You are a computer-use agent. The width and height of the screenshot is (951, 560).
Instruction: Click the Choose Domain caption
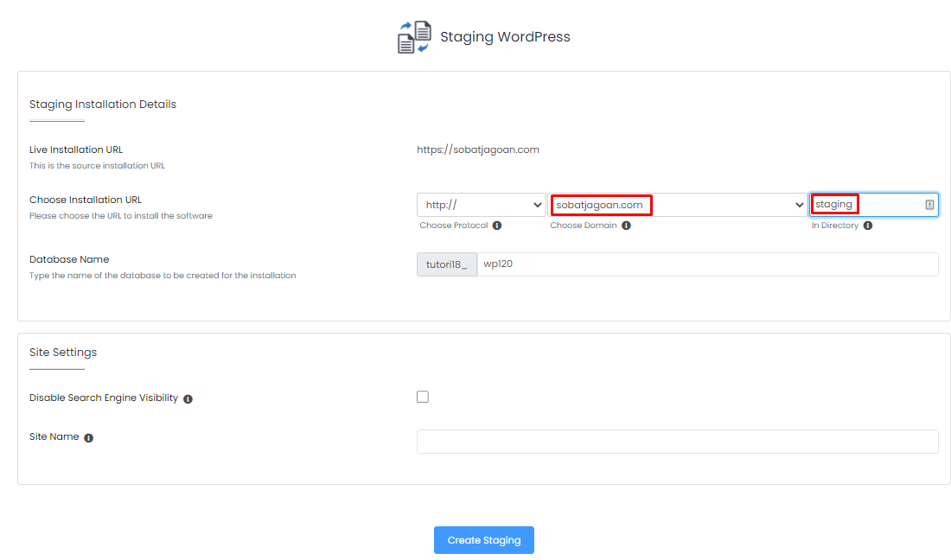[584, 226]
